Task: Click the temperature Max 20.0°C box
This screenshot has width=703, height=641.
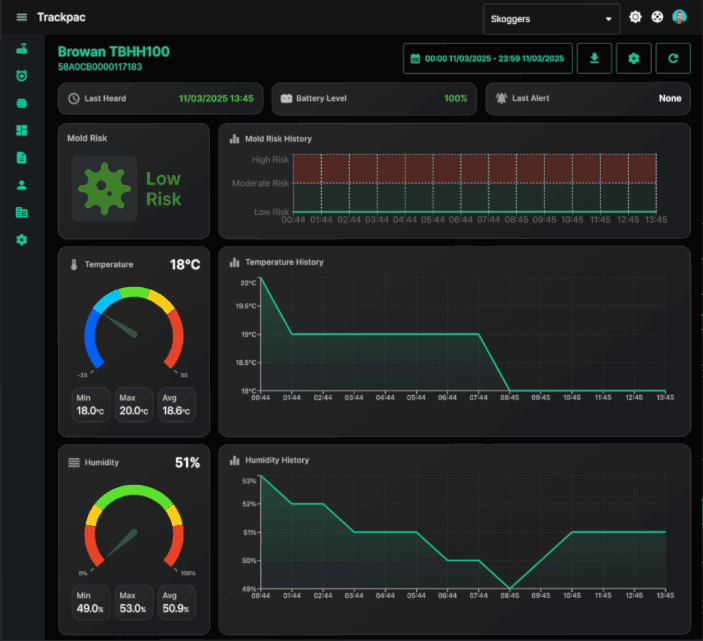Action: tap(134, 405)
